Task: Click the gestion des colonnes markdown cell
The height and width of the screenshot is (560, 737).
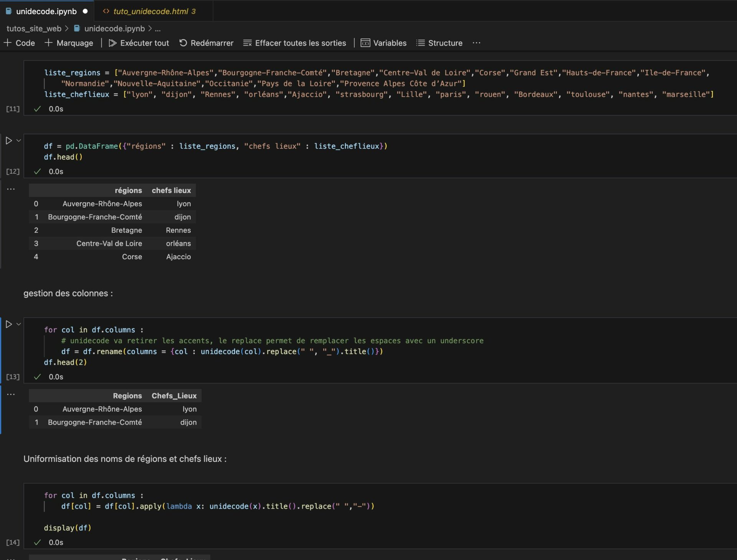Action: 68,293
